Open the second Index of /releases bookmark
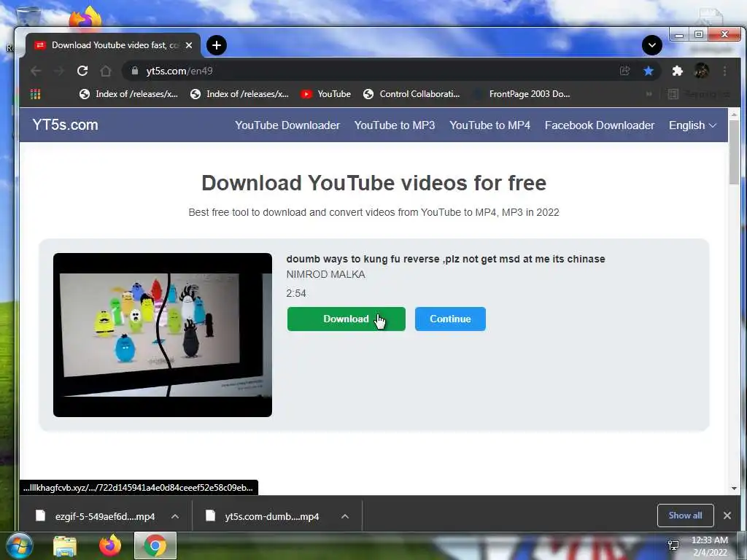The width and height of the screenshot is (747, 560). [x=239, y=94]
